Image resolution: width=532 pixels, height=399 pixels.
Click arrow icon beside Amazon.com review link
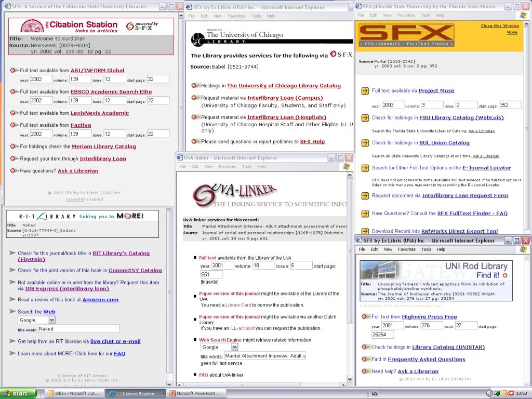pyautogui.click(x=12, y=299)
